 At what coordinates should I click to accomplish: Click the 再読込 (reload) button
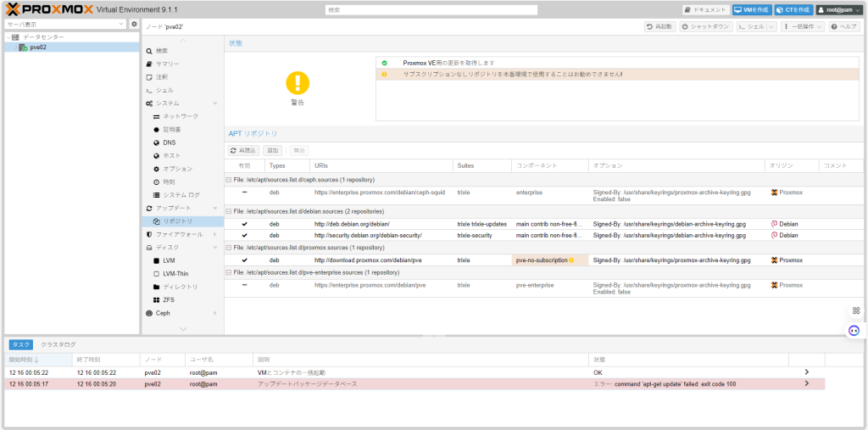244,150
